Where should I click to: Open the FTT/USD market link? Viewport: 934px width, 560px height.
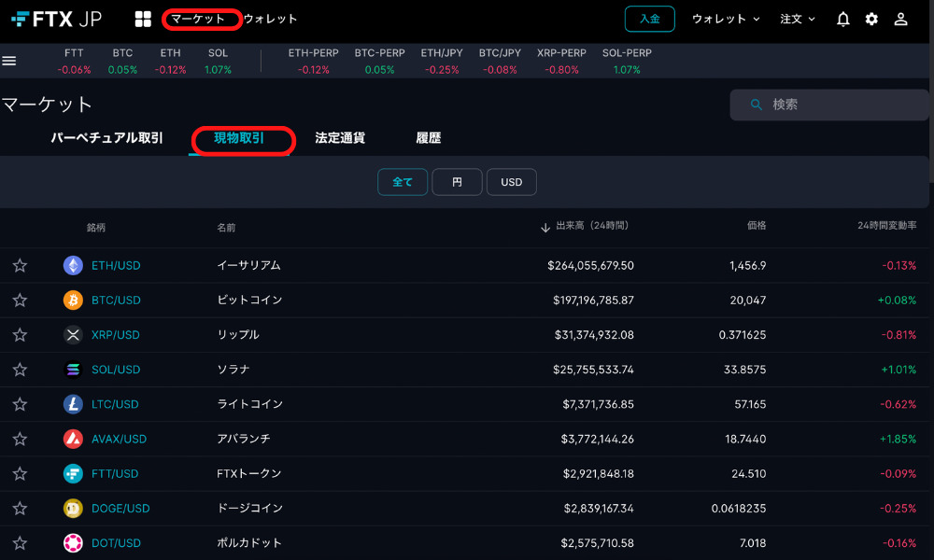[115, 474]
